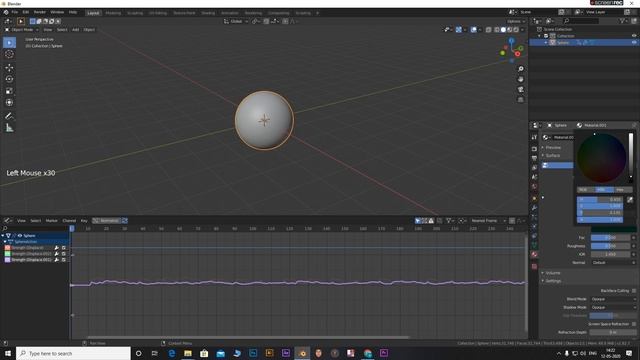Open the Normal Default dropdown

tap(611, 262)
